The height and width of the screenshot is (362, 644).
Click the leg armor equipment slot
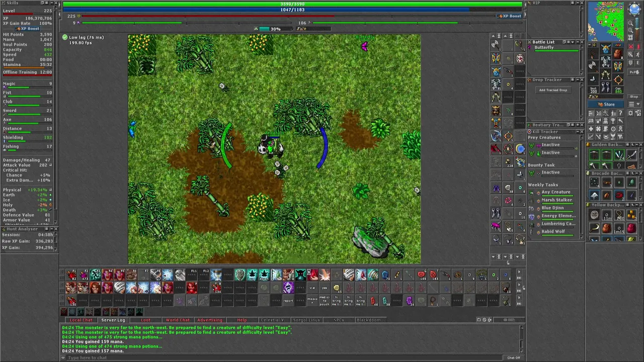pyautogui.click(x=606, y=74)
